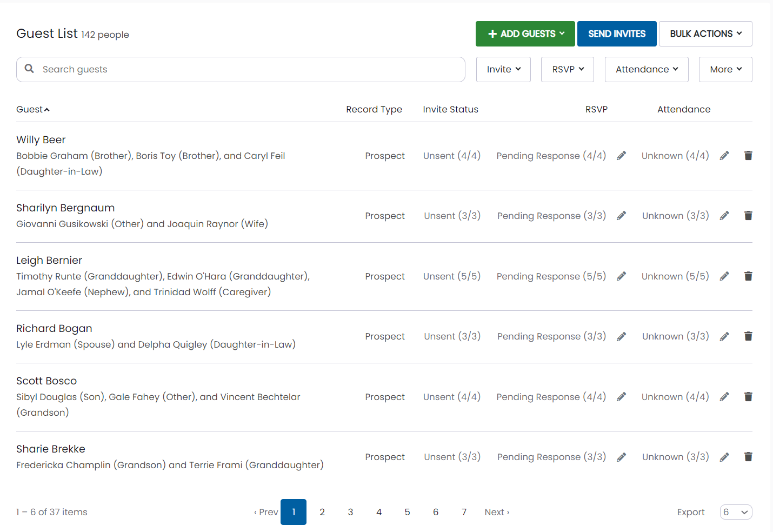The height and width of the screenshot is (532, 773).
Task: Edit attendance for Scott Bosco
Action: click(x=724, y=397)
